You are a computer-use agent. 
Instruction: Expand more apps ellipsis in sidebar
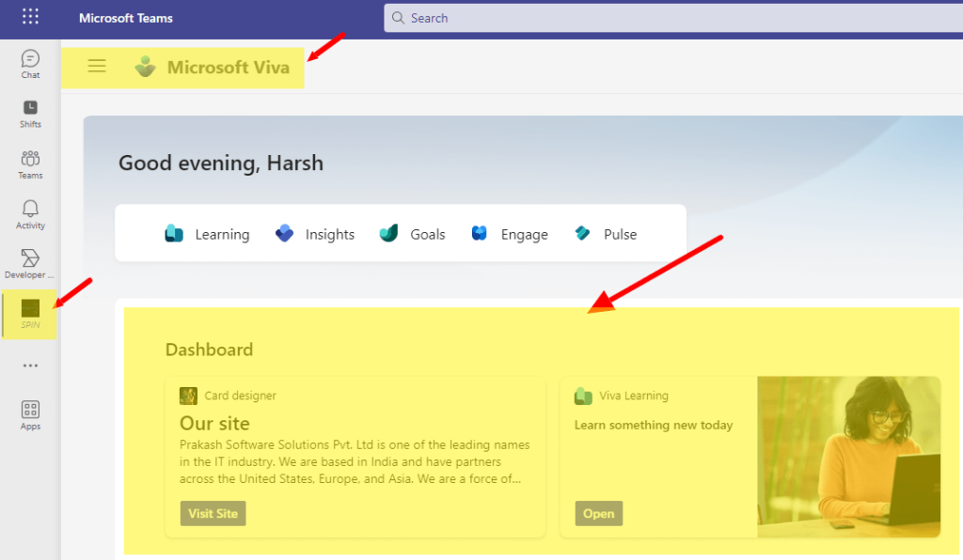(30, 366)
